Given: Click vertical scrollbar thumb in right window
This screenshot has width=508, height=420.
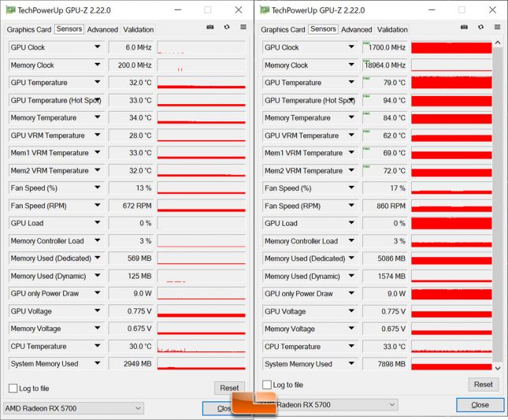Looking at the screenshot, I should point(498,205).
